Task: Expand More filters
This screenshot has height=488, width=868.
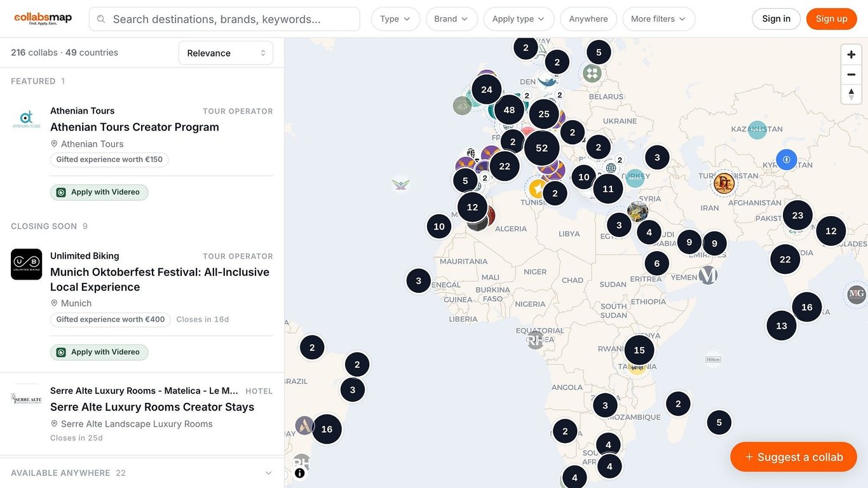Action: [659, 19]
